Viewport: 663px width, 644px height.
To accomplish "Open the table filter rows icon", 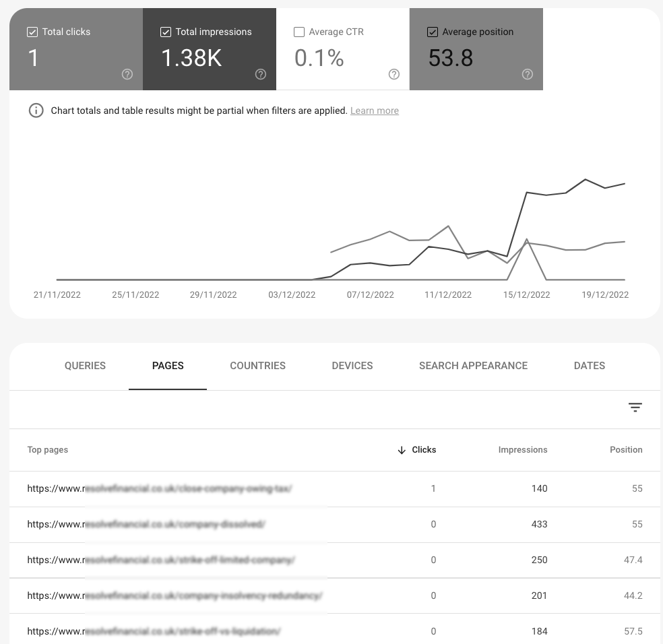I will click(x=635, y=408).
